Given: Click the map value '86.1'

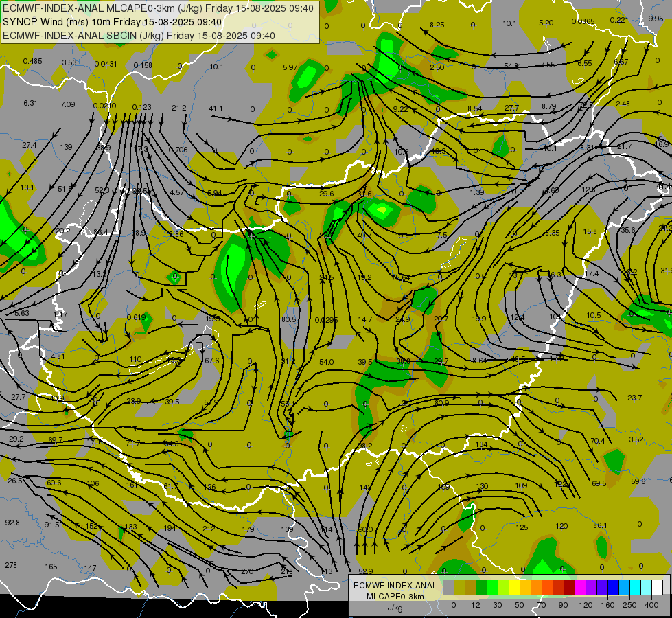Looking at the screenshot, I should [600, 525].
